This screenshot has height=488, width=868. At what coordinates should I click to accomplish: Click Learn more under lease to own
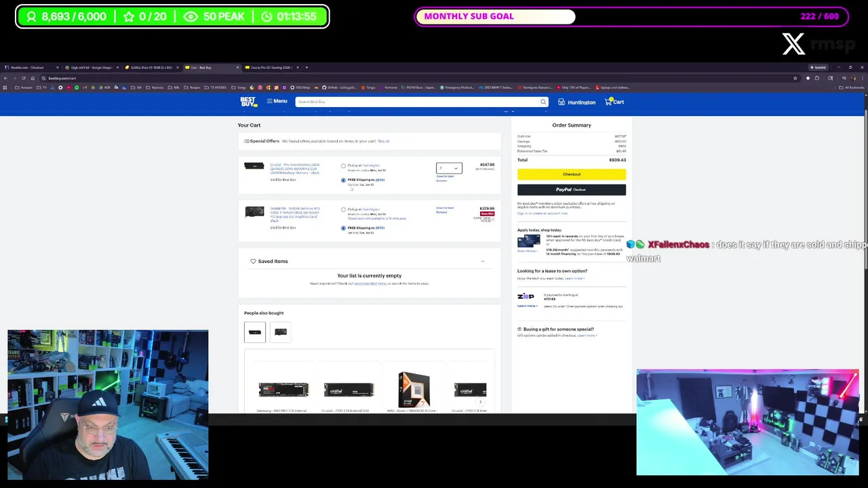[574, 279]
